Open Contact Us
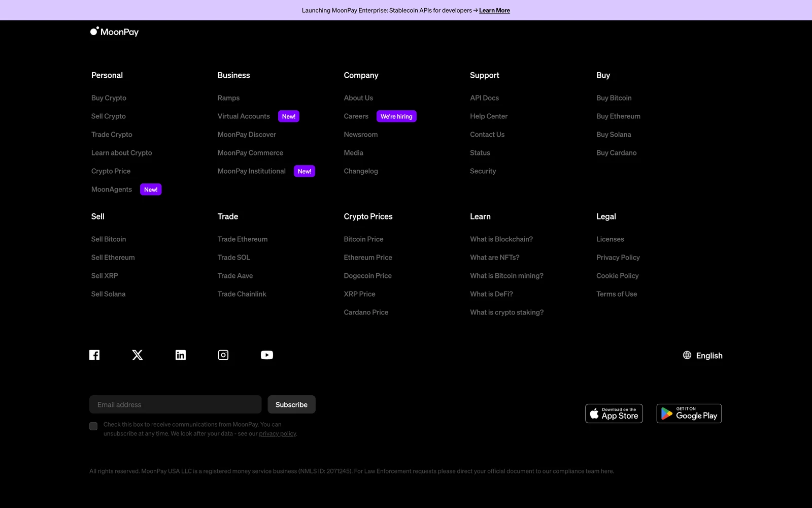This screenshot has width=812, height=508. point(487,135)
